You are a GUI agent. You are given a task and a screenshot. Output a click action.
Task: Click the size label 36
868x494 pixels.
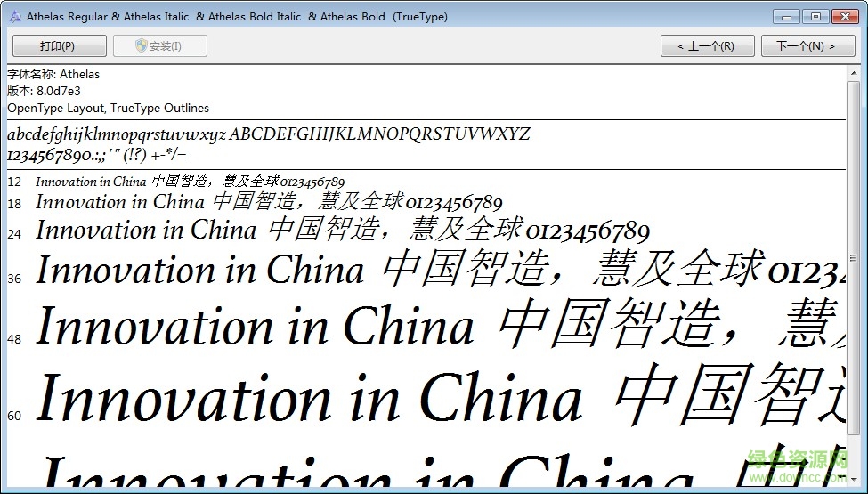tap(14, 279)
